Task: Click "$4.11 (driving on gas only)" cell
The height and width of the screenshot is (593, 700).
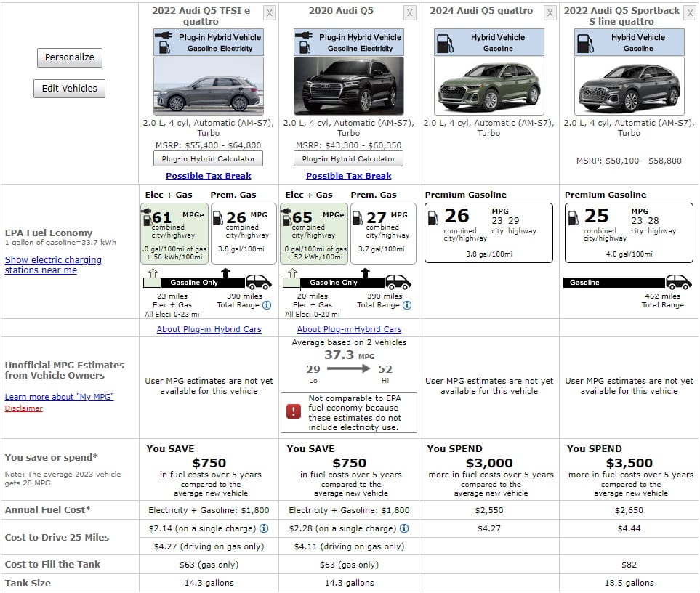Action: click(349, 546)
